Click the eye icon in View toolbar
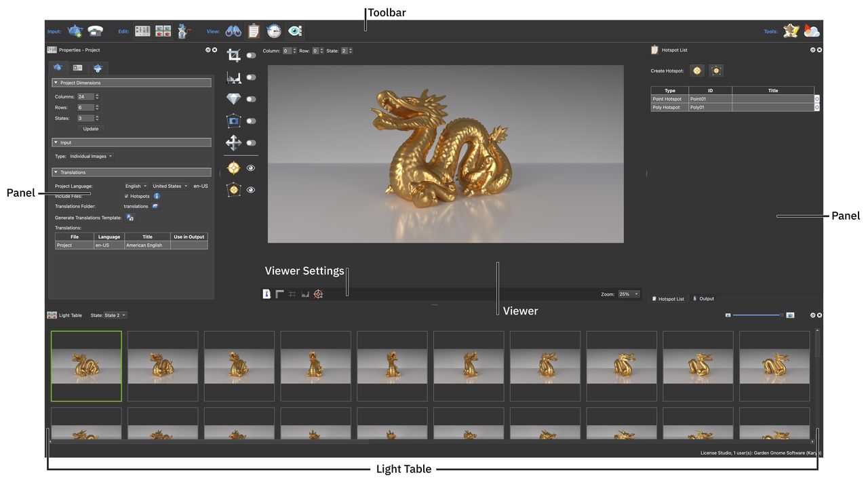Viewport: 868px width, 480px height. click(294, 31)
